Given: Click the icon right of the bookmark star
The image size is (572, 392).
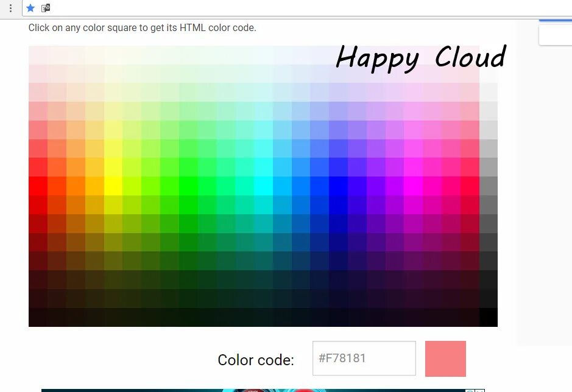Looking at the screenshot, I should point(46,8).
